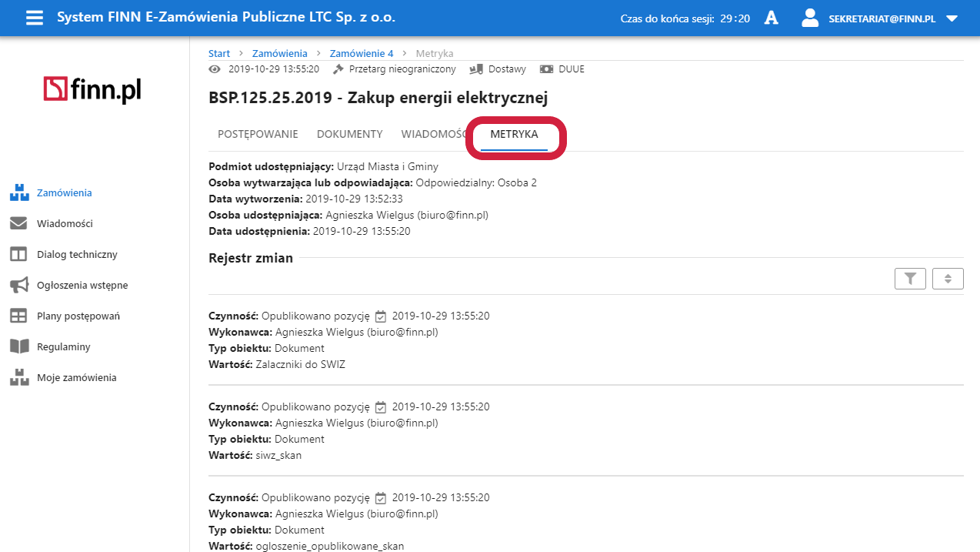The width and height of the screenshot is (980, 552).
Task: Click the text Odpowiedzialny: Osoba 2
Action: (x=476, y=182)
